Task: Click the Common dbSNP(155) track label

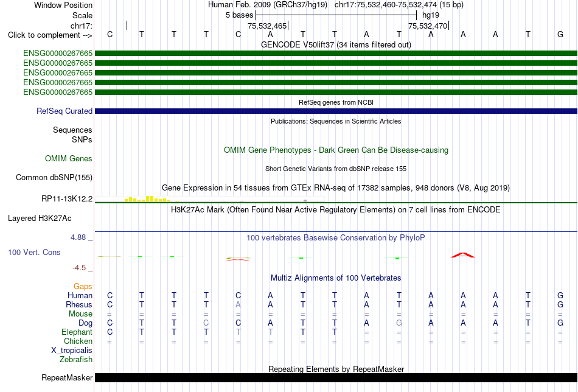Action: [54, 177]
